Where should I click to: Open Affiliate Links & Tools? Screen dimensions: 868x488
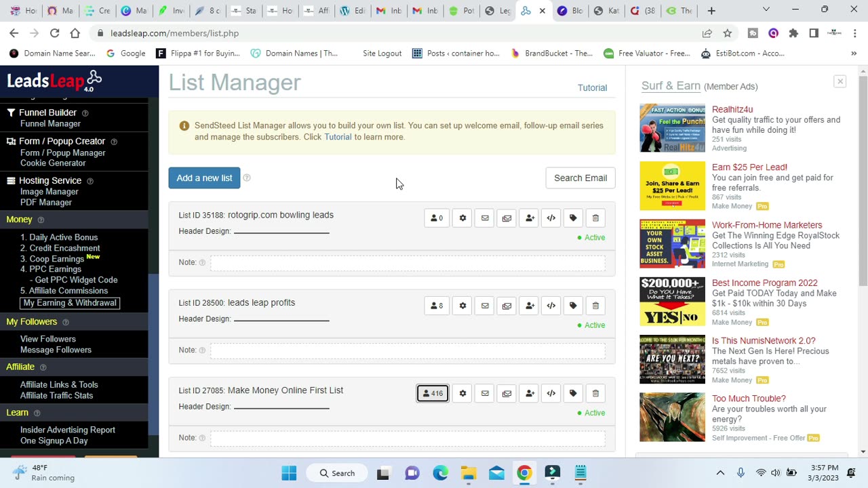click(x=59, y=384)
